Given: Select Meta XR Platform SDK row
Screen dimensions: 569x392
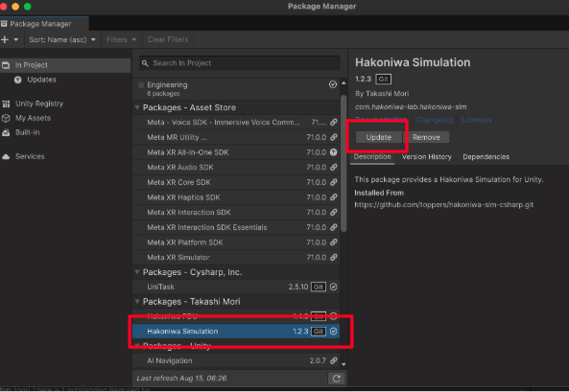Looking at the screenshot, I should pos(236,242).
